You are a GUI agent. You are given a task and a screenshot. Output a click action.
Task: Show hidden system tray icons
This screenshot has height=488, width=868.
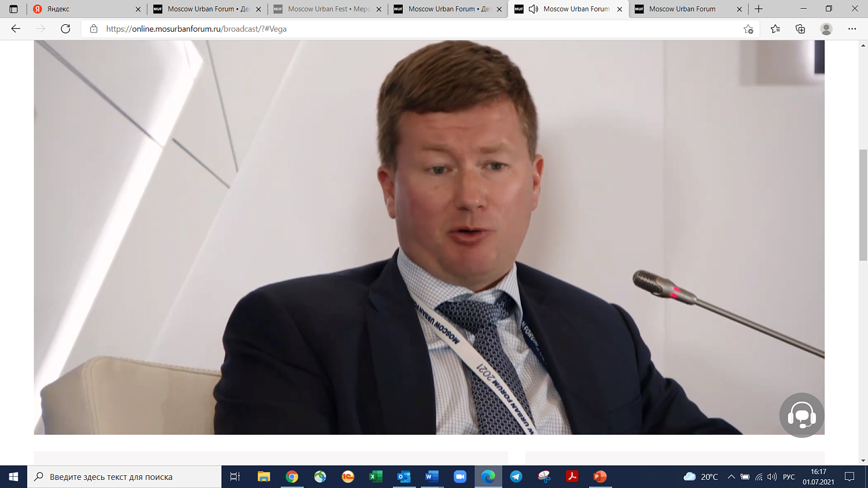[731, 477]
